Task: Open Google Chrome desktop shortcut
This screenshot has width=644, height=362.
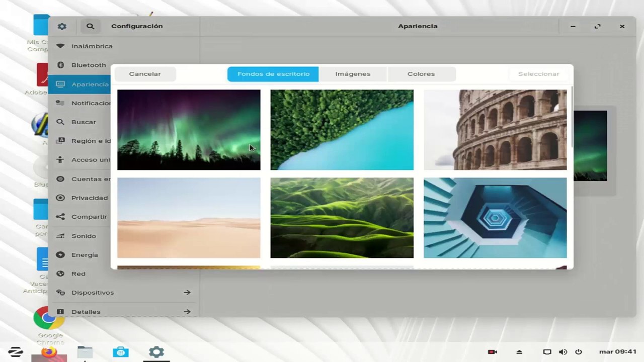Action: point(49,318)
